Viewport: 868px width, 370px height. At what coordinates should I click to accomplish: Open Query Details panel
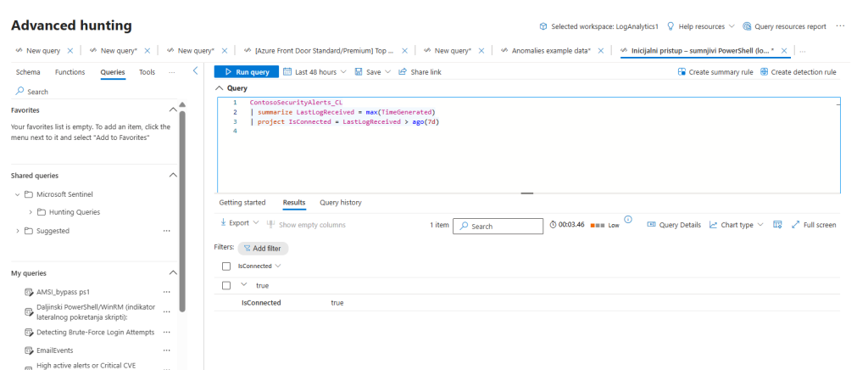(674, 225)
